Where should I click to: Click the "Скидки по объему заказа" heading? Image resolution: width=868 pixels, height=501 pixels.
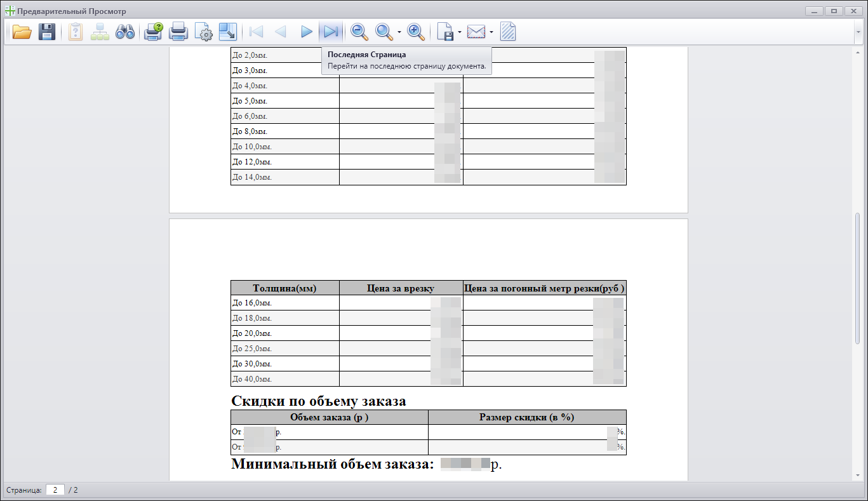coord(319,401)
